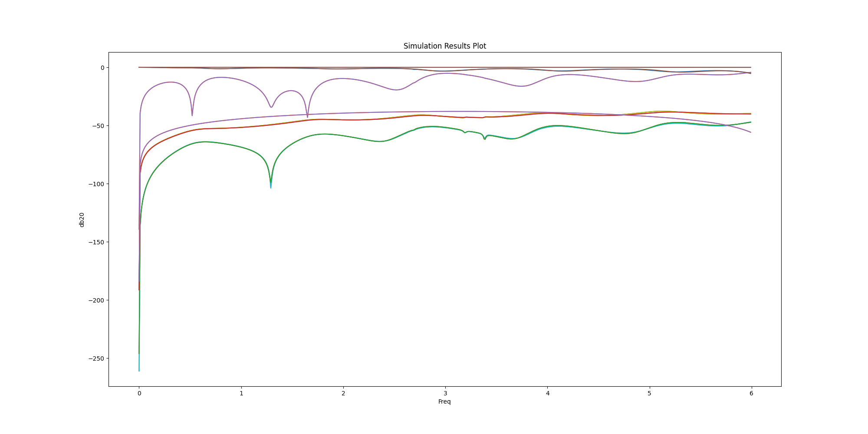868x434 pixels.
Task: Click the y-axis tick label '0'
Action: 102,68
